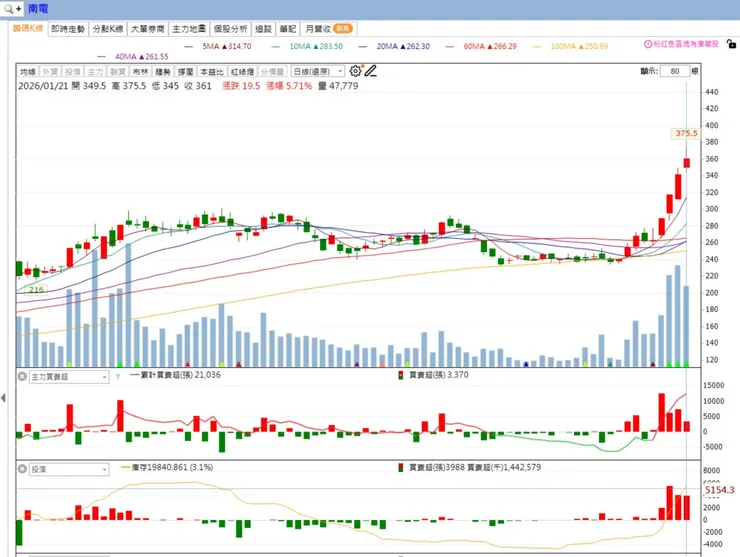Click the 100MA legend line swatch
Viewport: 740px width, 557px height.
pos(537,46)
